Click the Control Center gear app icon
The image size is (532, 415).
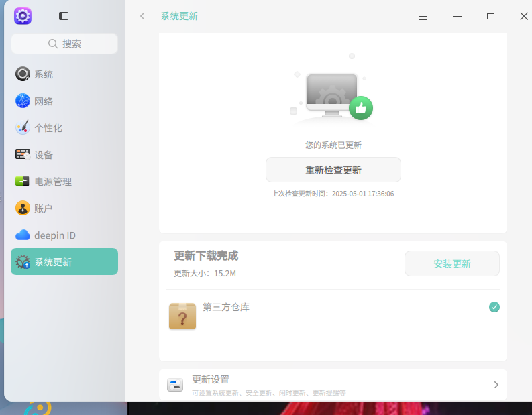pyautogui.click(x=23, y=16)
